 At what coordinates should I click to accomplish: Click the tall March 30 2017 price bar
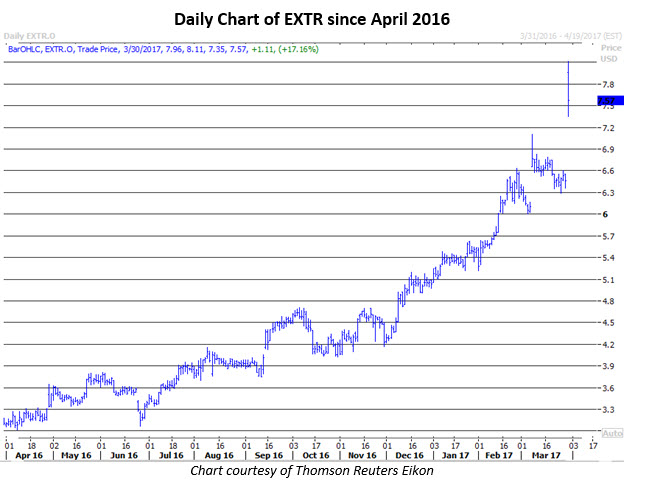point(568,89)
